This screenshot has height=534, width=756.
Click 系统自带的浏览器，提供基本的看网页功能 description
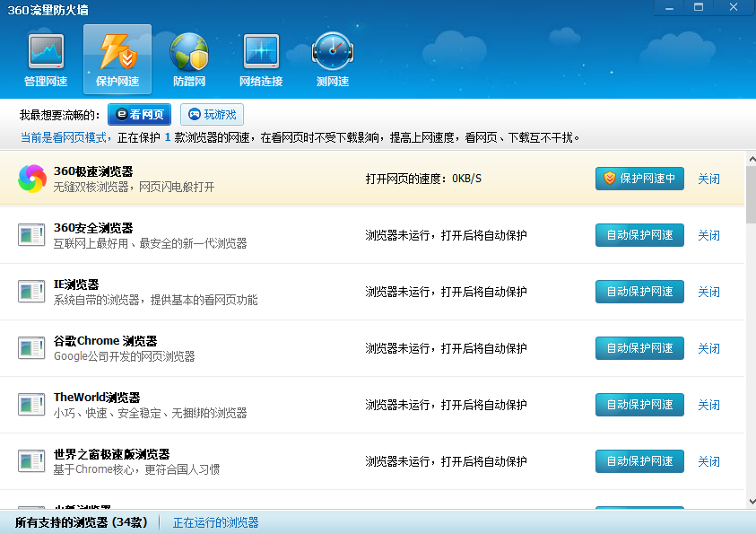coord(155,300)
